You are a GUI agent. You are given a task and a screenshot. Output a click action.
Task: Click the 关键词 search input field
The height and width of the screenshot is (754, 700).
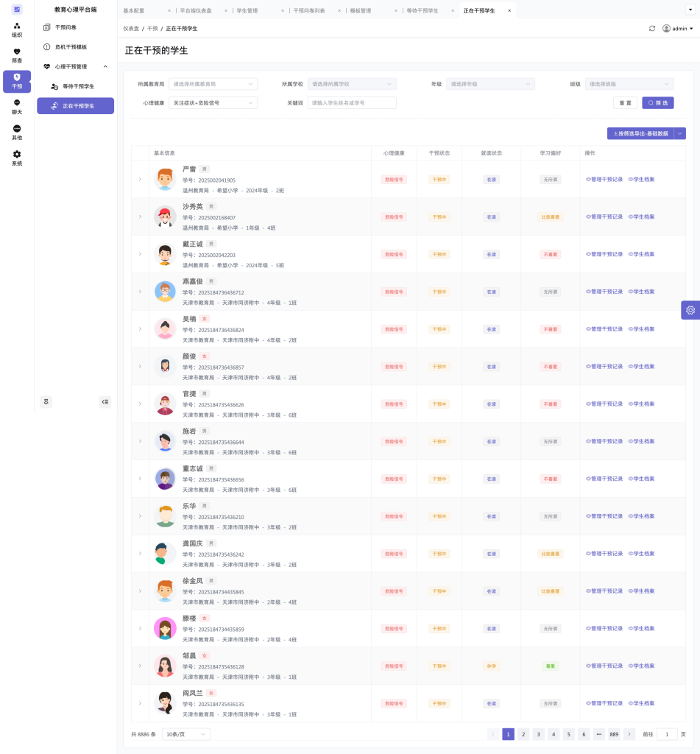[352, 103]
